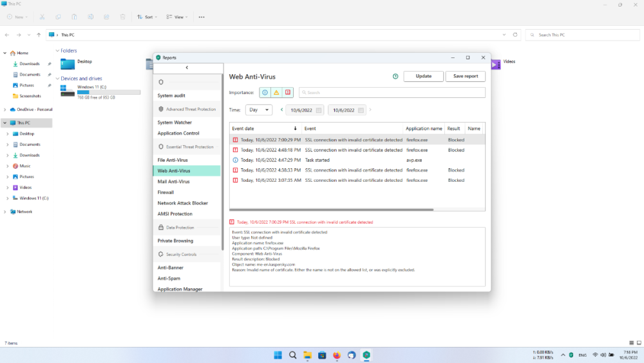Select Web Anti-Virus in sidebar

coord(187,171)
